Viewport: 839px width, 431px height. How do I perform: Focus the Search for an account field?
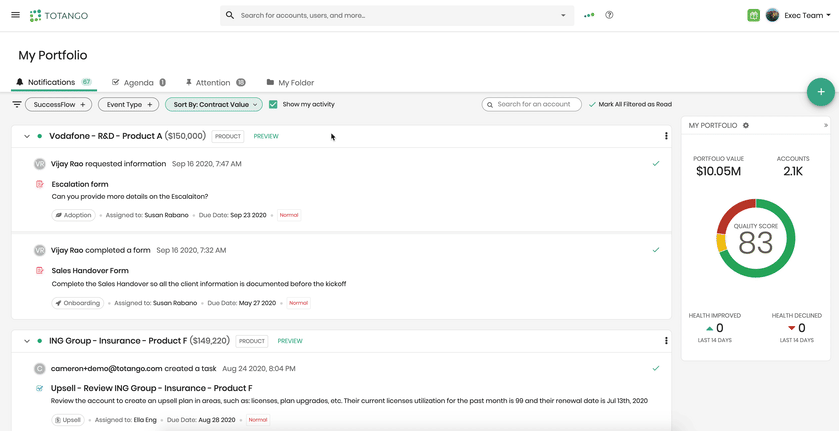pyautogui.click(x=531, y=104)
